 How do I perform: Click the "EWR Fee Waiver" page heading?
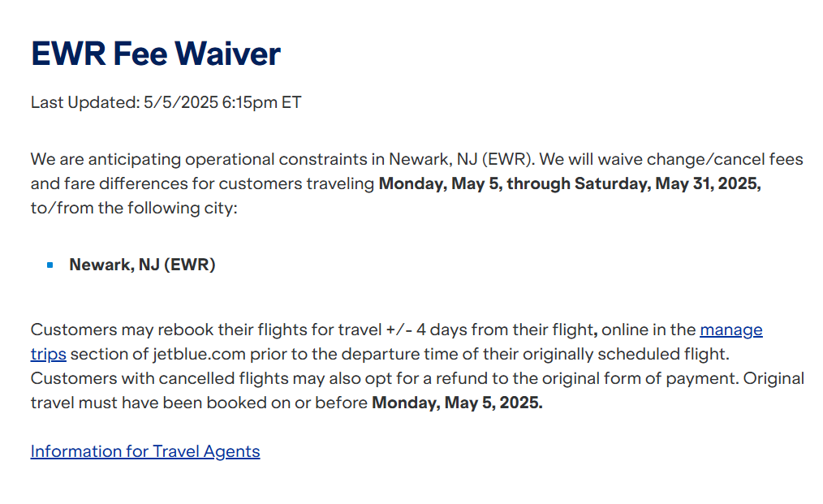point(156,54)
